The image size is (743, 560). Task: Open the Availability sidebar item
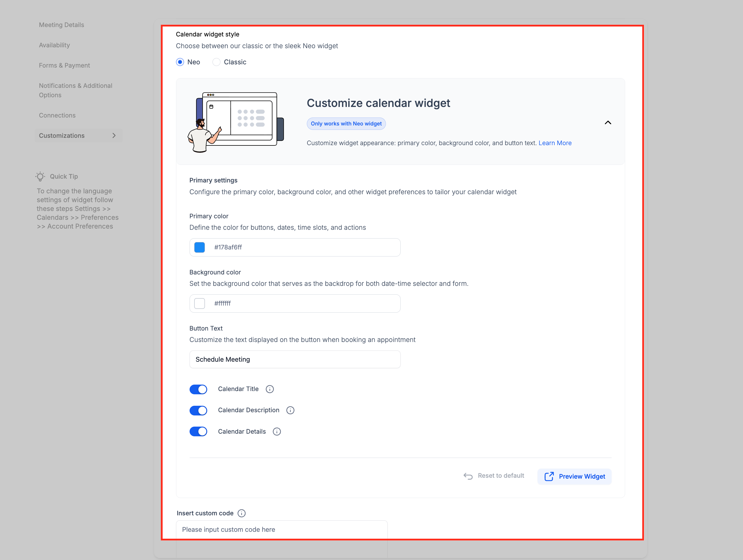[54, 45]
